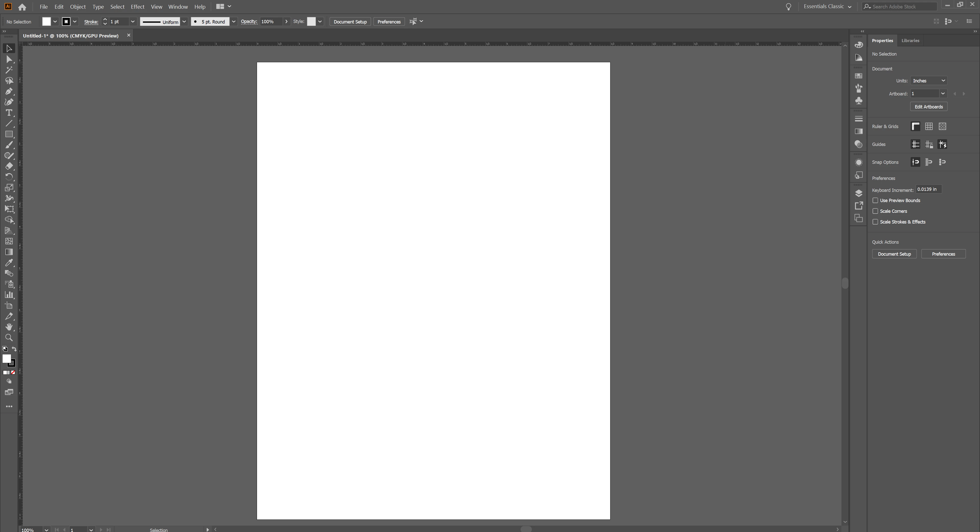980x532 pixels.
Task: Open the Units dropdown showing Inches
Action: [928, 81]
